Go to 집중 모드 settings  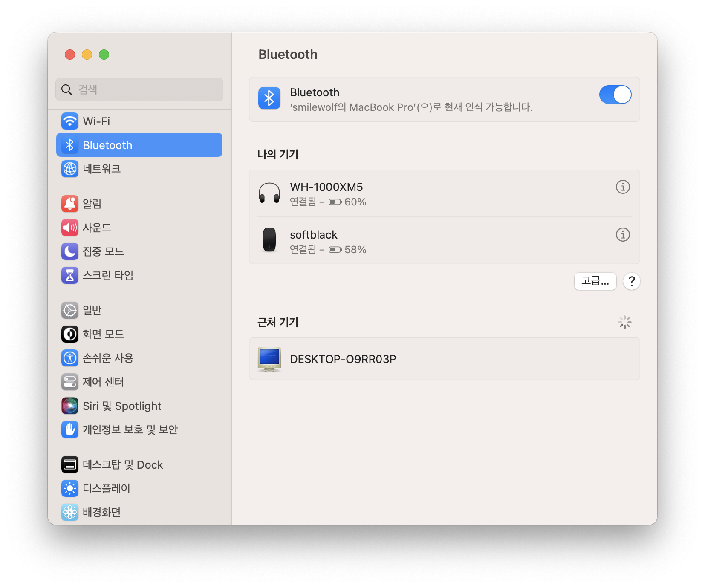click(x=139, y=251)
